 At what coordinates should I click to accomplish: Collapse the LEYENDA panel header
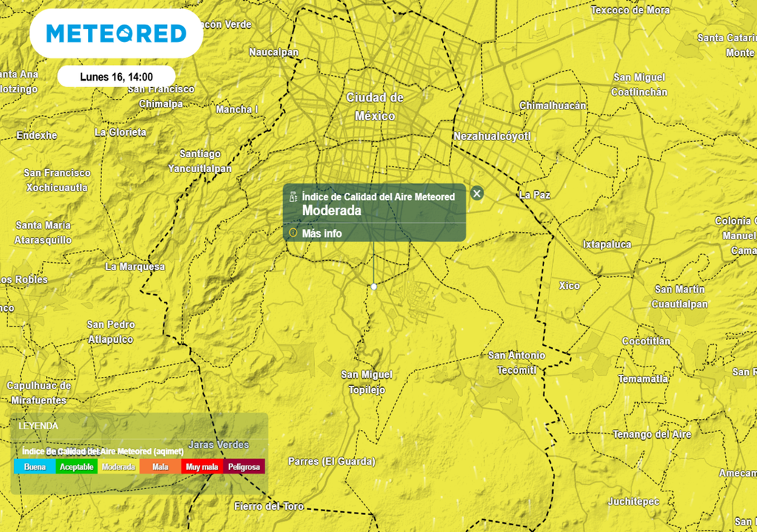[x=38, y=426]
